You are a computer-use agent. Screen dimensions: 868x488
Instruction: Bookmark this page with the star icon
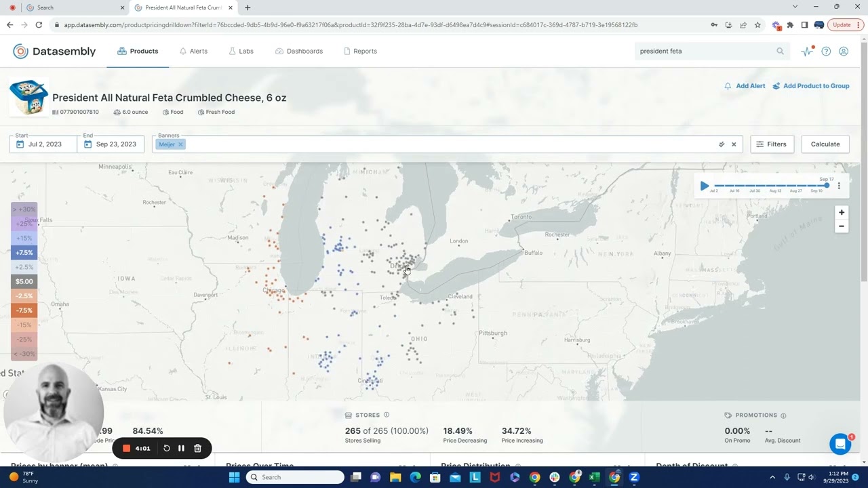pos(757,25)
